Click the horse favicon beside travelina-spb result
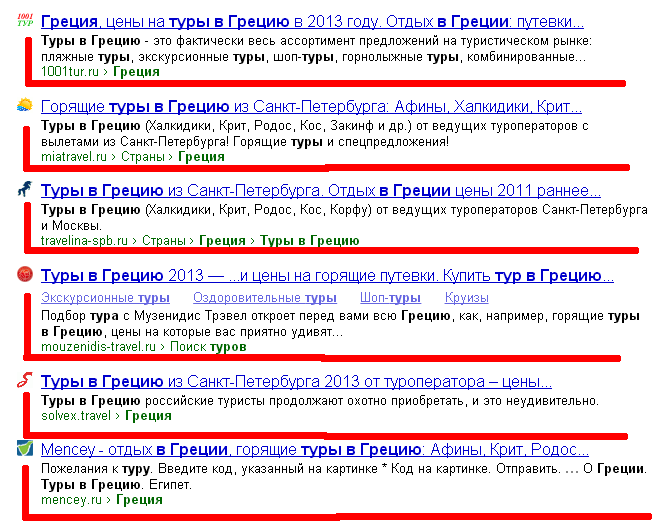Image resolution: width=670 pixels, height=522 pixels. click(x=25, y=188)
